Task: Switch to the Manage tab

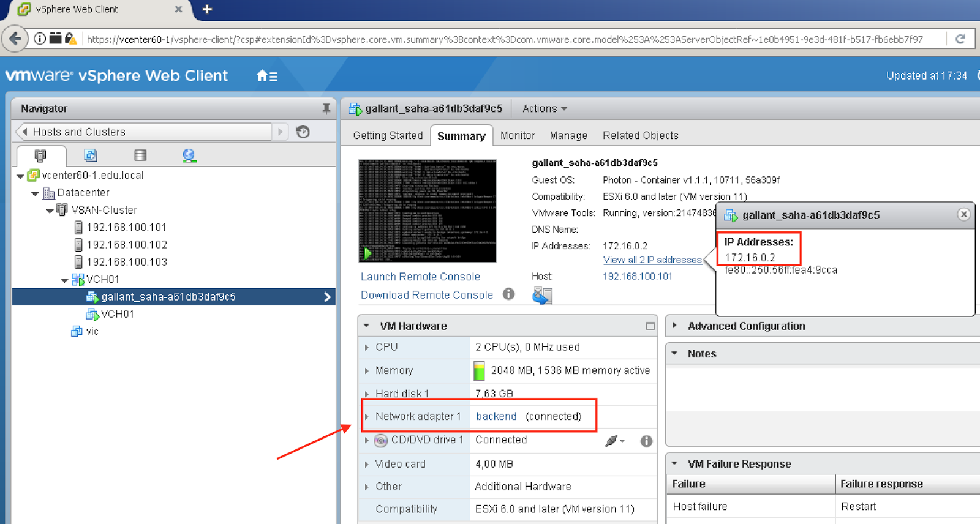Action: tap(568, 135)
